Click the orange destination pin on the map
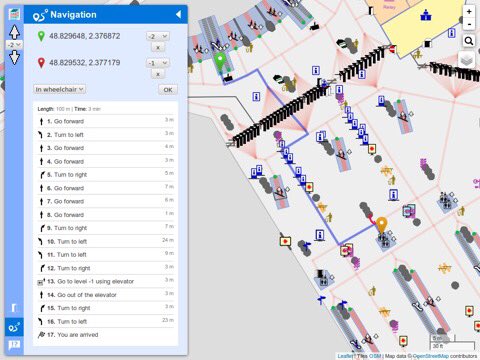 pyautogui.click(x=381, y=226)
